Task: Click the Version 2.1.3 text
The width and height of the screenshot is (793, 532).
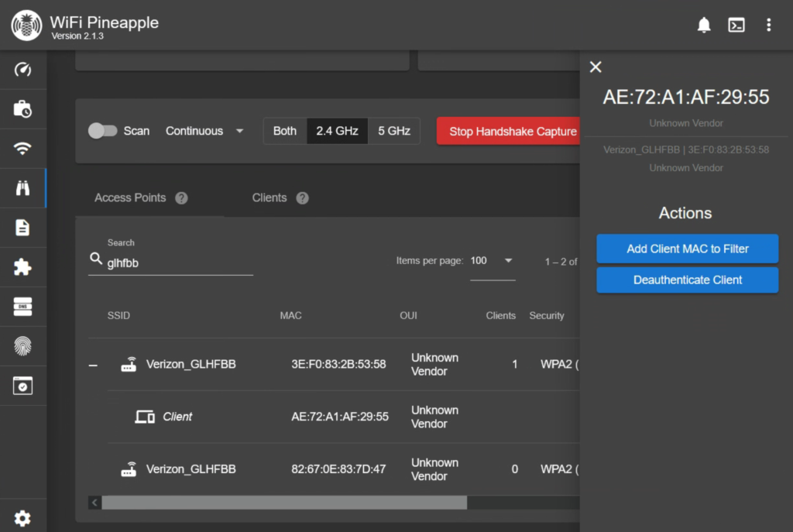Action: pyautogui.click(x=77, y=36)
